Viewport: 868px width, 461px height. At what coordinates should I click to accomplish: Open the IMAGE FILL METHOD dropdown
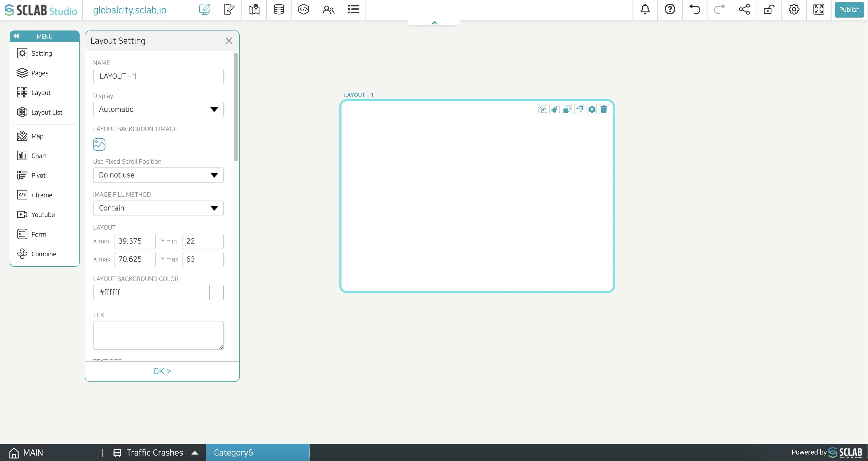pyautogui.click(x=158, y=208)
